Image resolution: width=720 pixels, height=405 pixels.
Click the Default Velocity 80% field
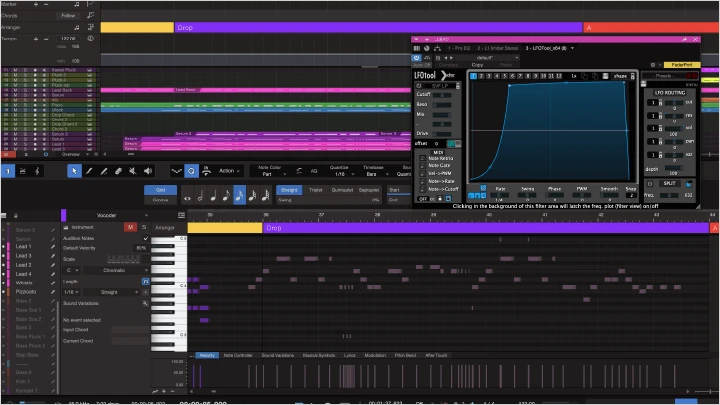[141, 248]
